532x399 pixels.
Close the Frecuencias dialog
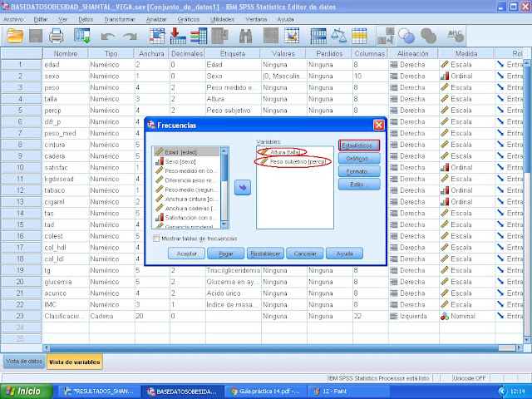tap(379, 126)
